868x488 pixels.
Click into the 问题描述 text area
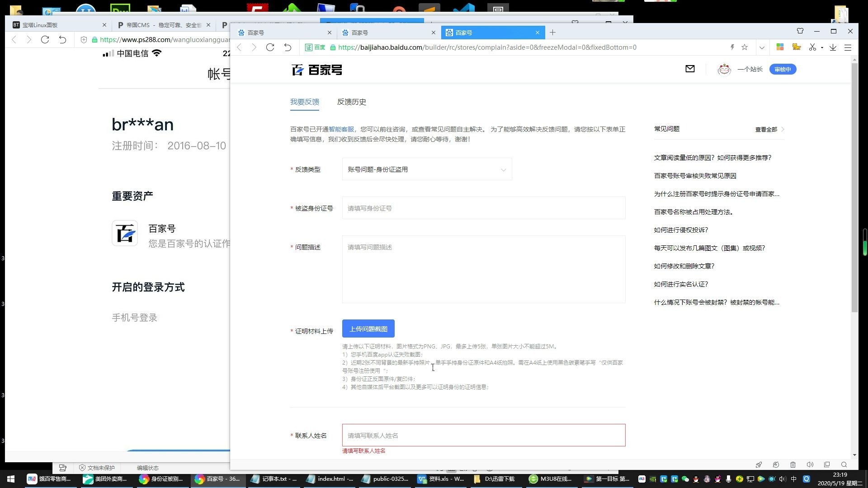point(484,269)
